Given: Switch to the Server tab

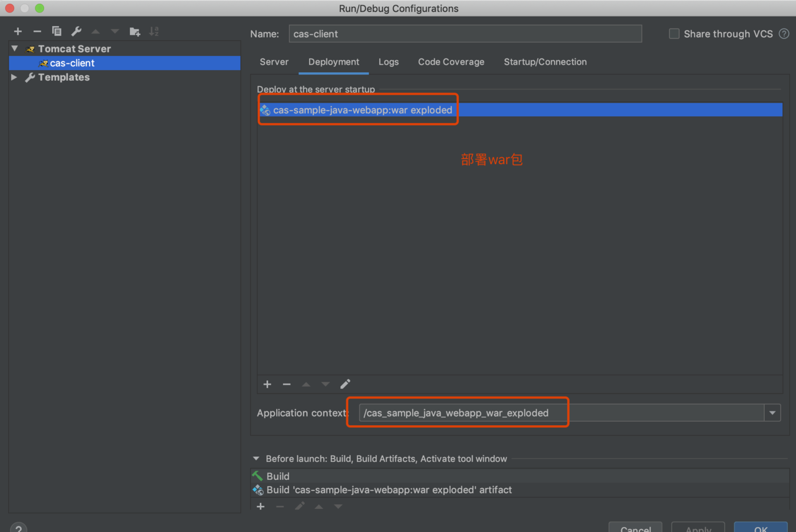Looking at the screenshot, I should (x=274, y=62).
